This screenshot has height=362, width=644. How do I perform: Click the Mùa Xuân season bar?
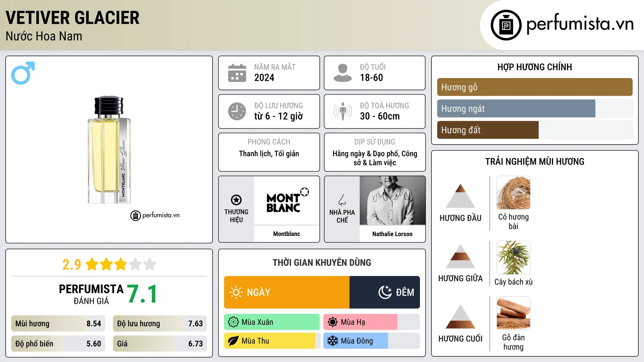[x=272, y=322]
